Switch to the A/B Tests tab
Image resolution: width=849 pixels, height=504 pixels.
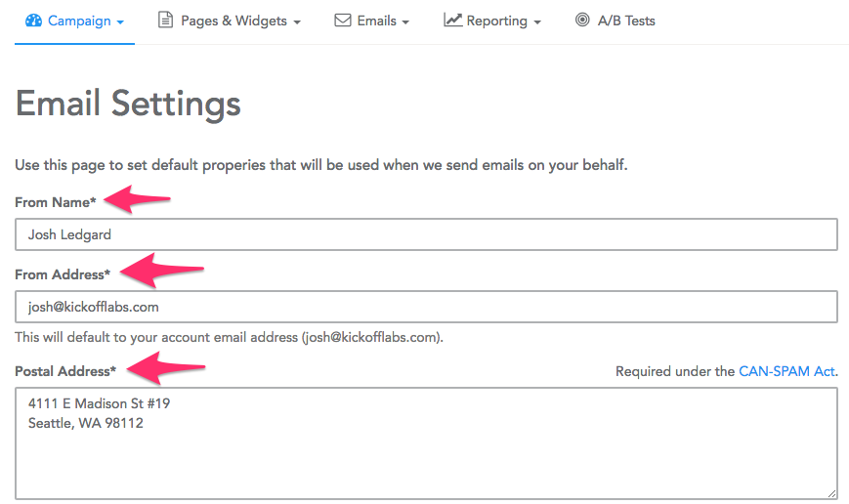pyautogui.click(x=625, y=21)
